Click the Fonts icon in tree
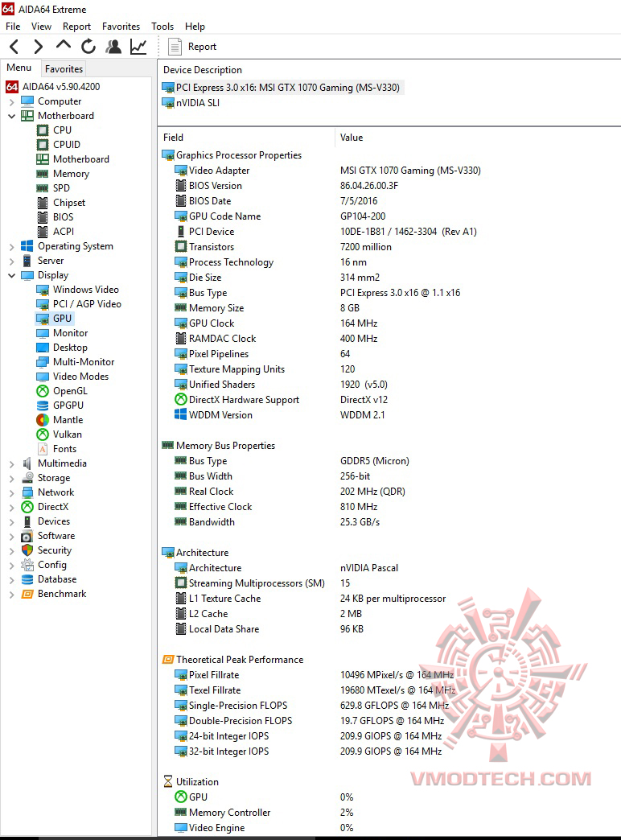The image size is (621, 840). point(43,449)
